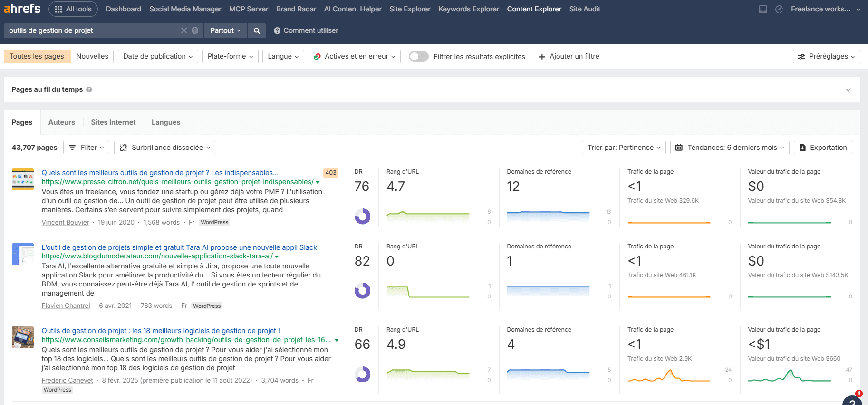
Task: Expand the blogdumoderateur URL caret
Action: coord(277,257)
